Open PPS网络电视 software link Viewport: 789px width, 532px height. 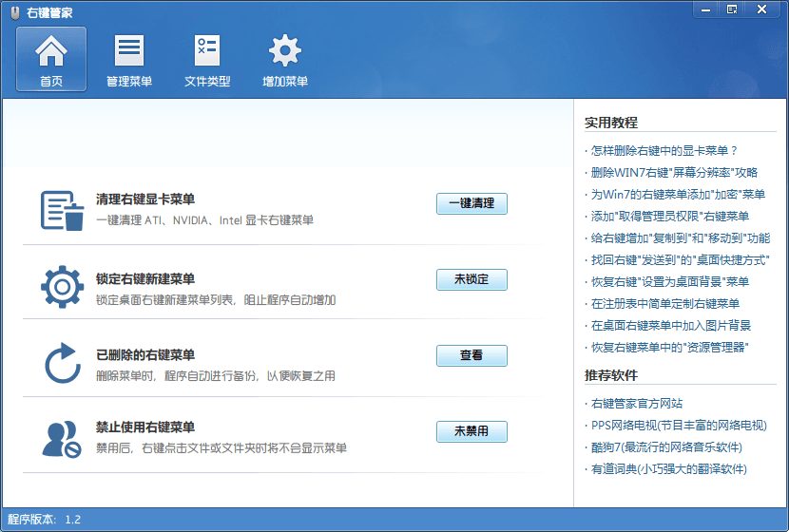pos(679,426)
